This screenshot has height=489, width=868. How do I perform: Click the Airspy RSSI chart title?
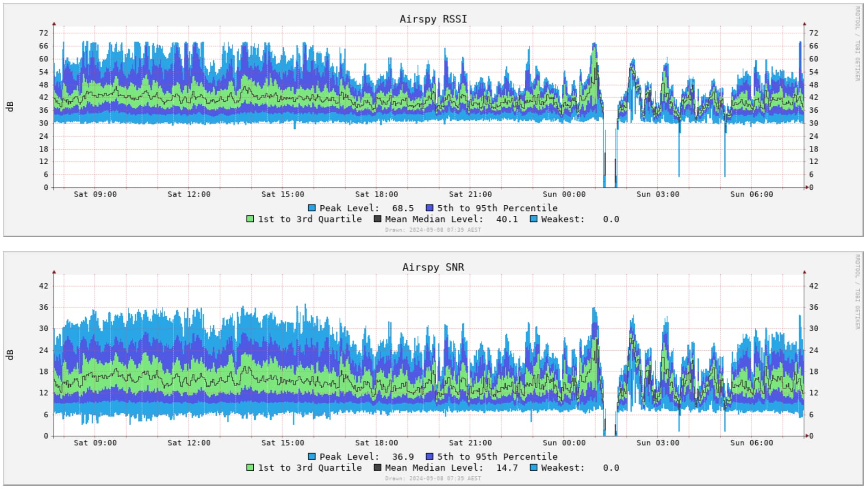click(433, 19)
